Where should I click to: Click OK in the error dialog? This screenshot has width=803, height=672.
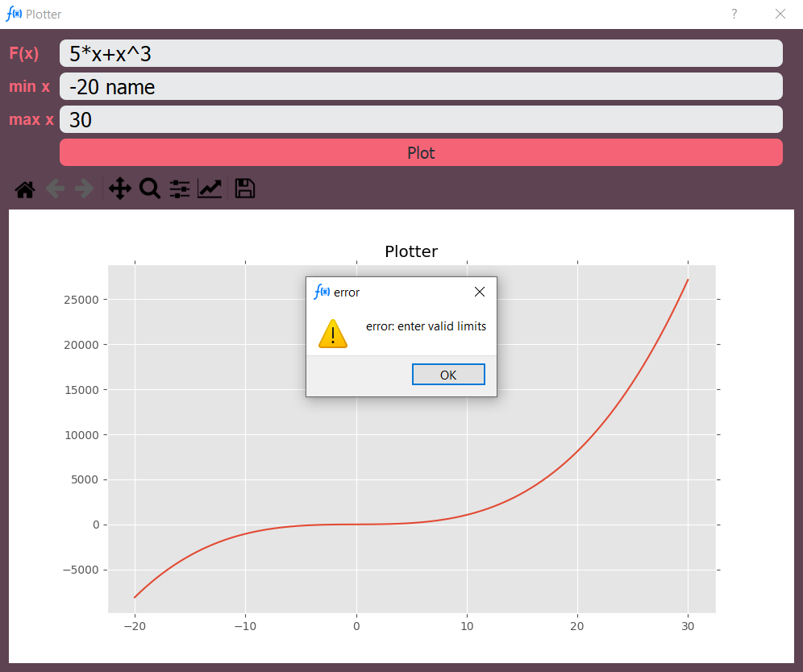(448, 375)
